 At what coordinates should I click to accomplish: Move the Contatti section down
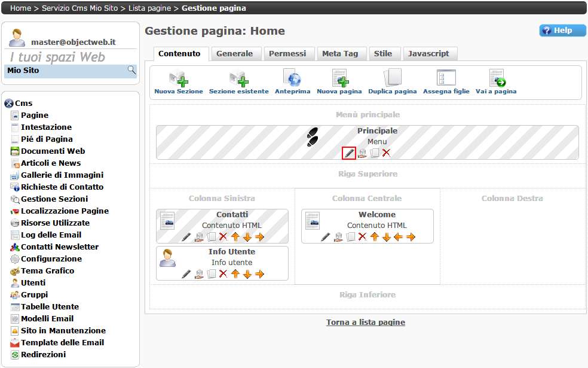click(x=247, y=237)
